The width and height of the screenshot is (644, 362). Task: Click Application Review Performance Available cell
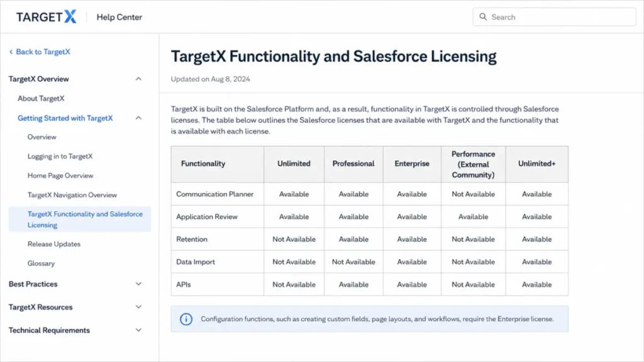pyautogui.click(x=473, y=217)
